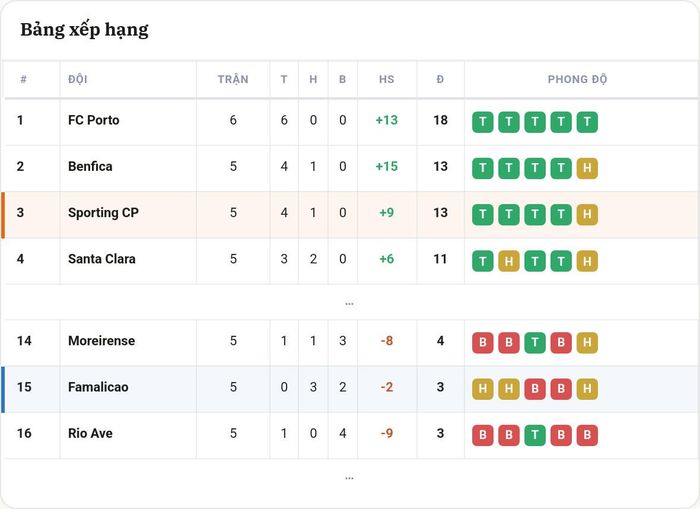Open the Sporting CP team link
This screenshot has height=509, width=700.
pos(103,213)
